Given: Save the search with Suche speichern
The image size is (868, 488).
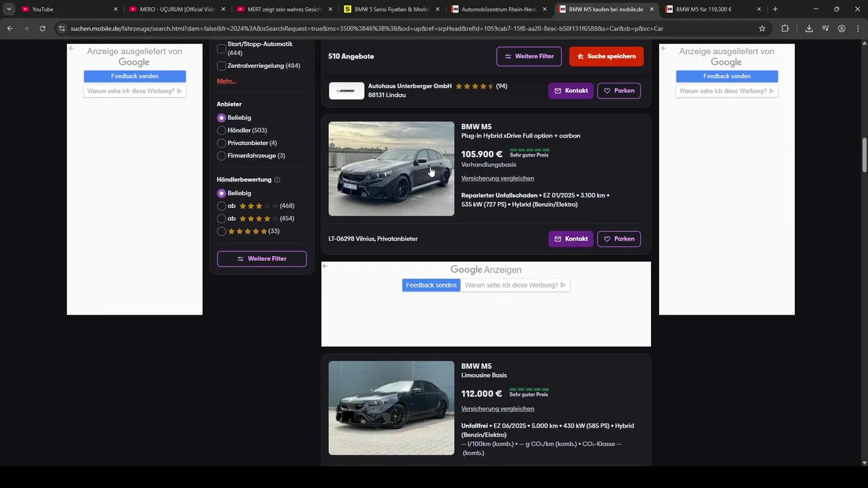Looking at the screenshot, I should point(606,56).
